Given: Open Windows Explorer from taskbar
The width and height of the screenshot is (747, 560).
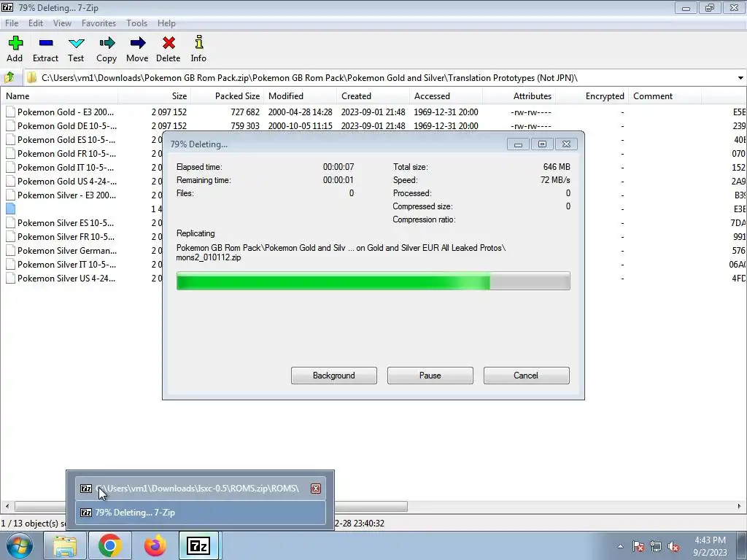Looking at the screenshot, I should click(x=64, y=545).
